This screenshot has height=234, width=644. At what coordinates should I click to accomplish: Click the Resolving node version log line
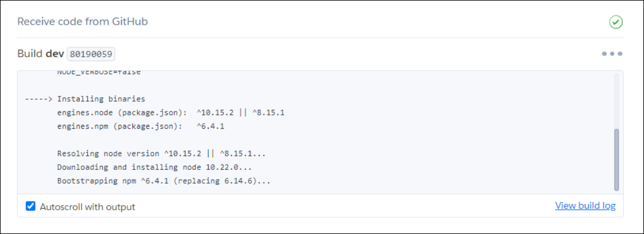click(x=161, y=154)
